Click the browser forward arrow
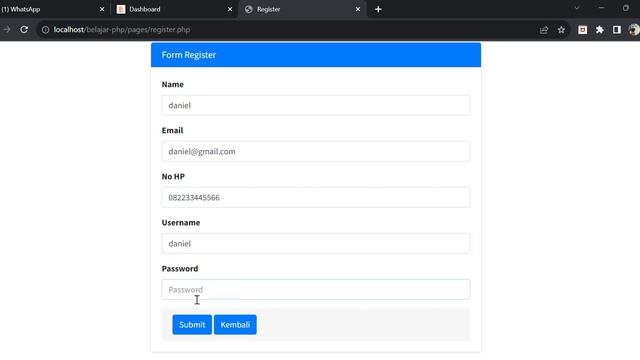The width and height of the screenshot is (640, 360). click(x=7, y=29)
